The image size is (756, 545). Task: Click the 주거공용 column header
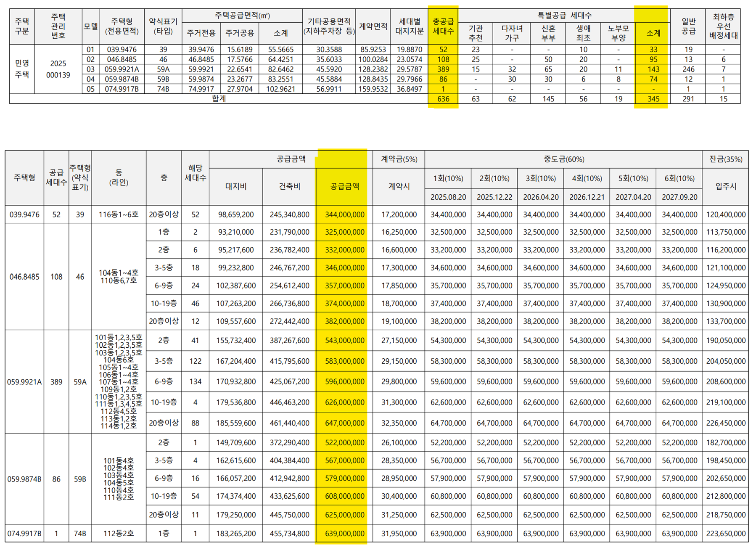(240, 33)
